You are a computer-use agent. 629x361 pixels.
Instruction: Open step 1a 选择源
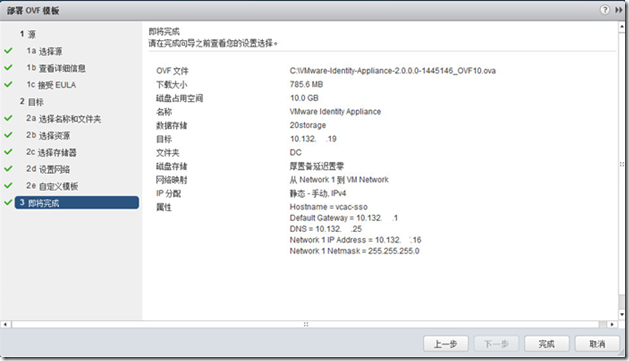[45, 51]
